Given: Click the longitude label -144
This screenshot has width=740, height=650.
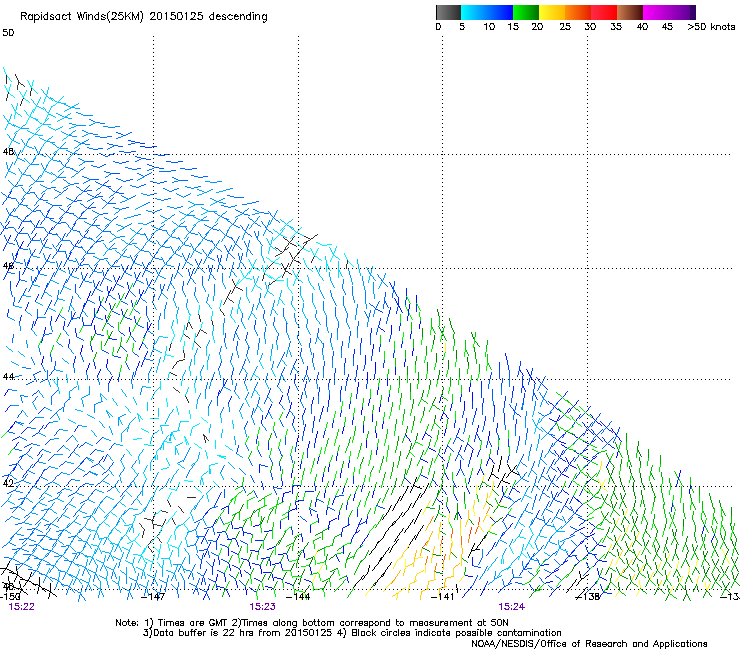Looking at the screenshot, I should point(298,597).
